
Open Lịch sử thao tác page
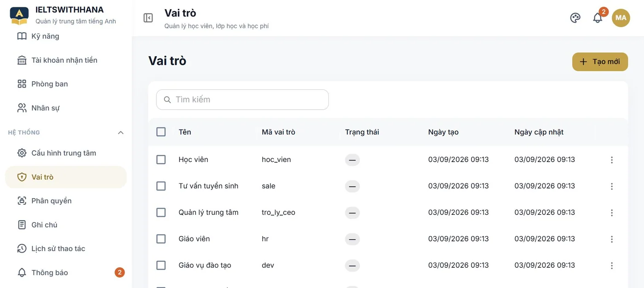pos(66,249)
